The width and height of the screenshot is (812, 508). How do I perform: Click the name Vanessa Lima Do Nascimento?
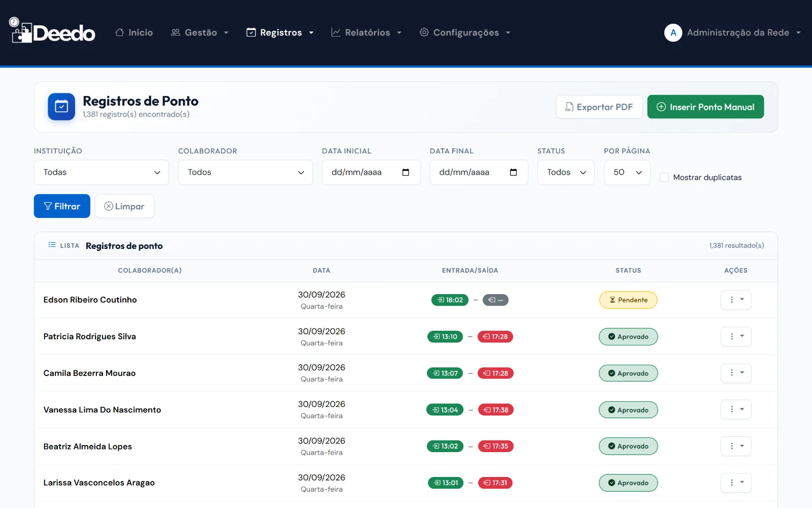[x=102, y=409]
